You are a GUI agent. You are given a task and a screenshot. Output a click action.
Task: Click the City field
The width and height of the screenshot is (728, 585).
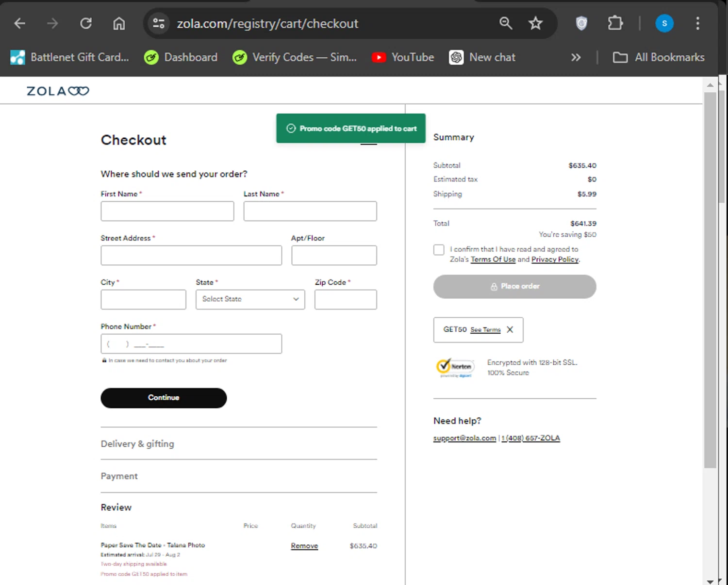(143, 299)
